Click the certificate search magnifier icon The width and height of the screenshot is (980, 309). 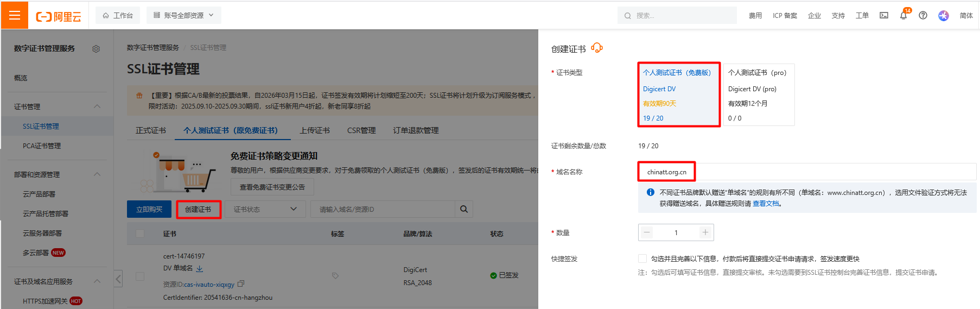[464, 209]
